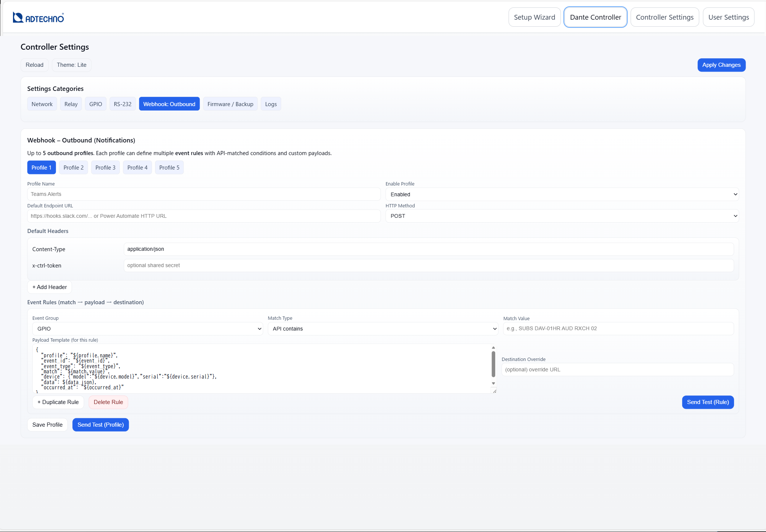766x532 pixels.
Task: Reload the controller settings
Action: click(34, 65)
